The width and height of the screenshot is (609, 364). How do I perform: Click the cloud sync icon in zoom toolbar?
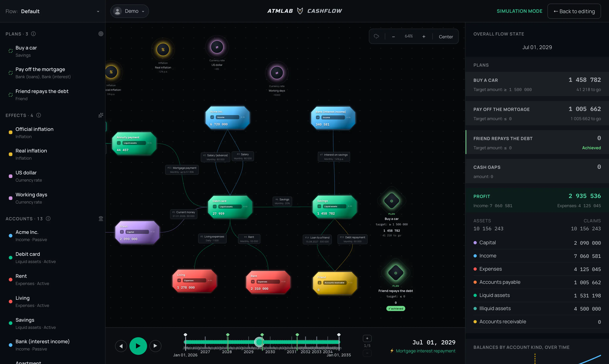376,36
